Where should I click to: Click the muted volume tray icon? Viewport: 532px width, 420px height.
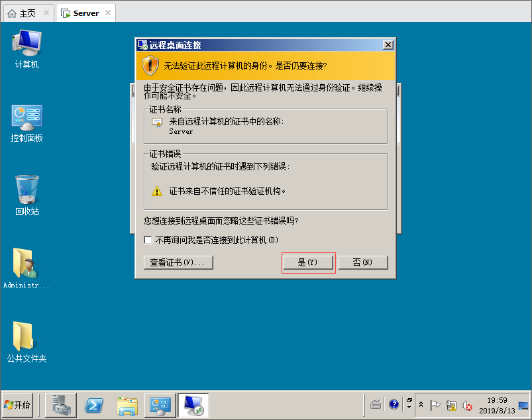(466, 405)
